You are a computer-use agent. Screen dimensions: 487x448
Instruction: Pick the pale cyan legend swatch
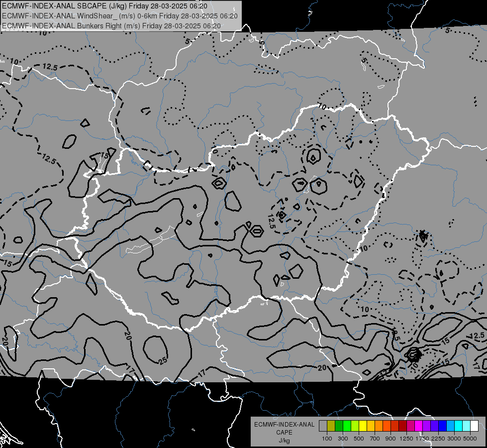(x=467, y=426)
